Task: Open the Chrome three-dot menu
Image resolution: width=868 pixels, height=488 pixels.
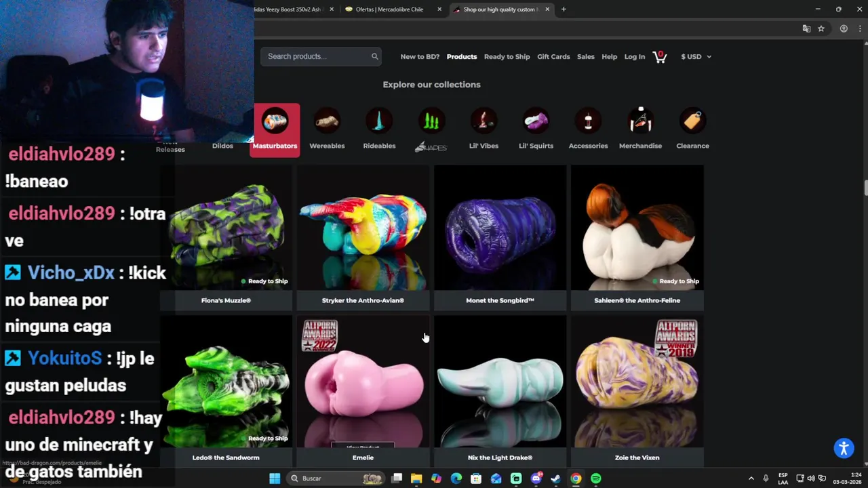Action: point(859,28)
